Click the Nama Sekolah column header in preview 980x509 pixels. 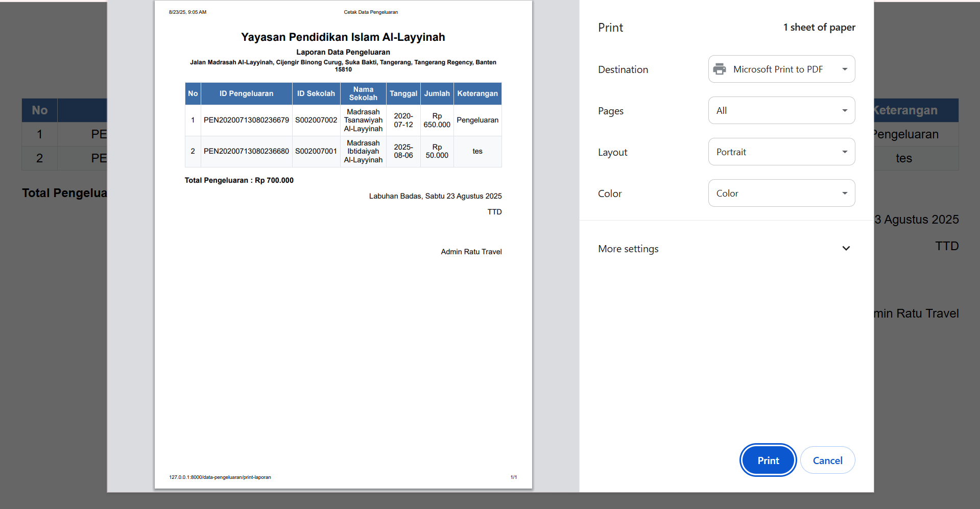click(x=363, y=93)
